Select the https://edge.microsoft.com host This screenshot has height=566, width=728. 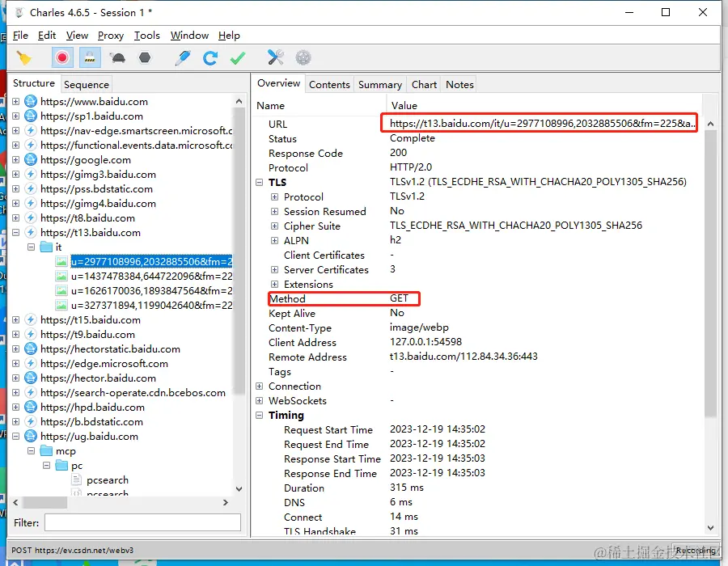pyautogui.click(x=104, y=364)
